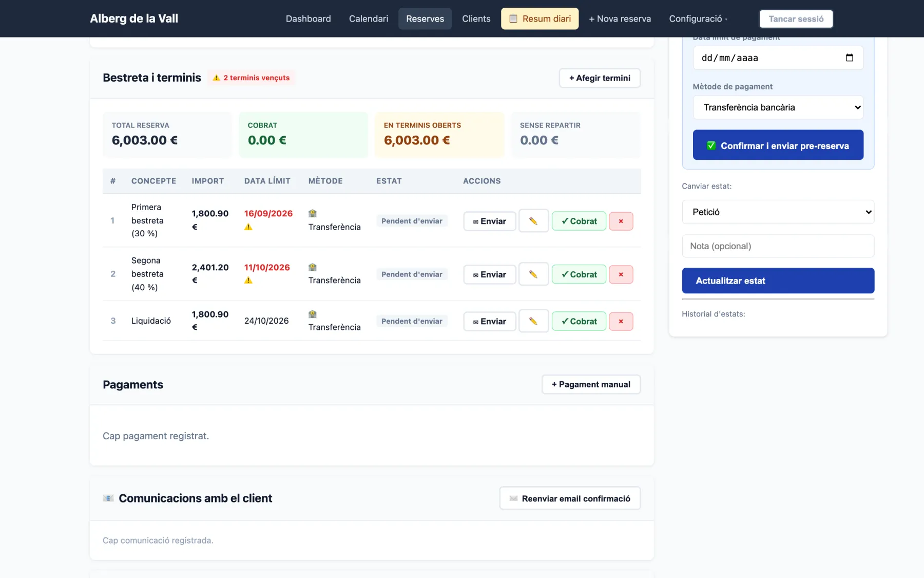924x578 pixels.
Task: Mark Primera bestreta as Cobrat
Action: pos(579,221)
